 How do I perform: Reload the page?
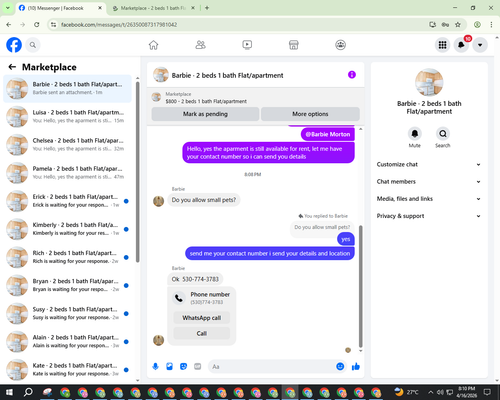tap(37, 24)
